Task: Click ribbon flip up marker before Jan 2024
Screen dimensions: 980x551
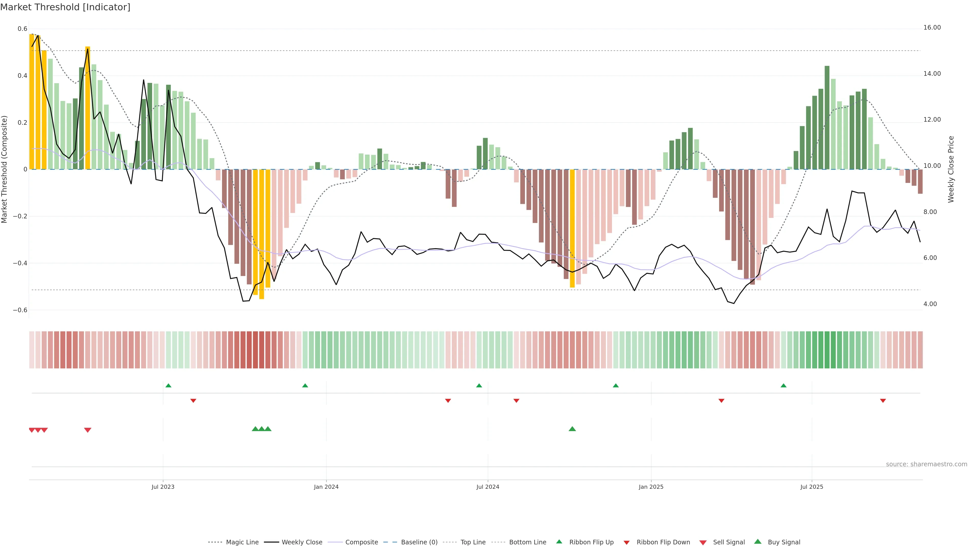Action: coord(305,386)
